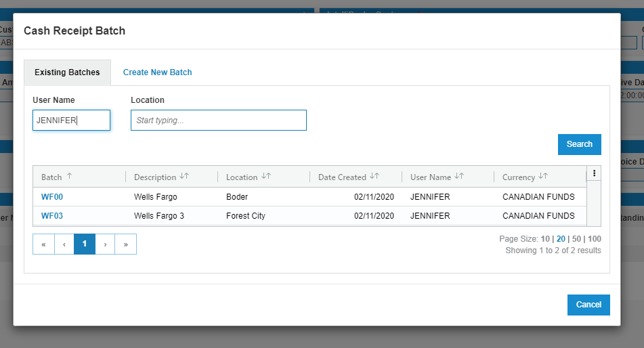Screen dimensions: 644x348
Task: Sort by User Name column arrows
Action: (x=459, y=176)
